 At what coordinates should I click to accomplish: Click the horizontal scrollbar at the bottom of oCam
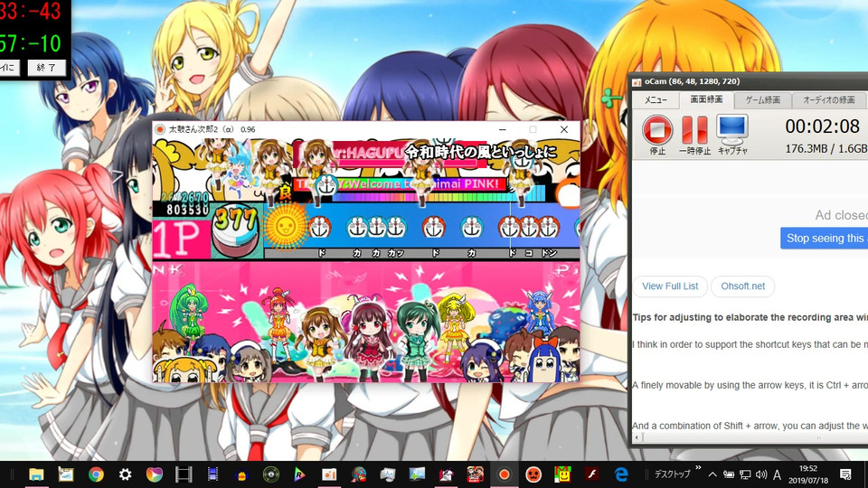coord(750,437)
